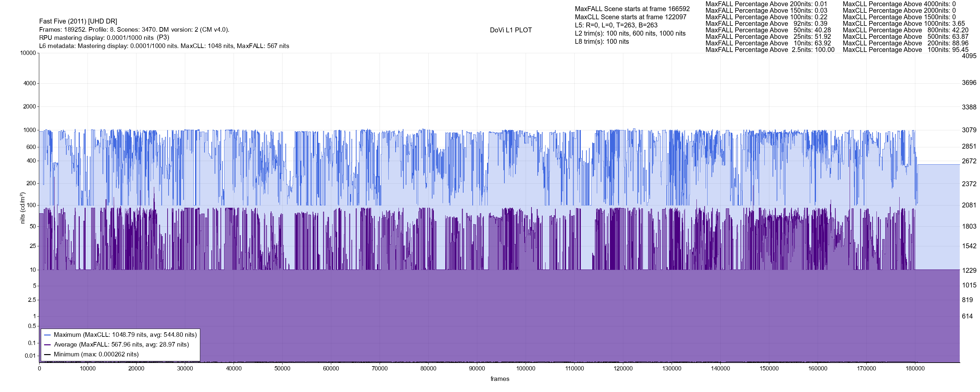980x392 pixels.
Task: Select the Minimum legend entry text
Action: (96, 354)
